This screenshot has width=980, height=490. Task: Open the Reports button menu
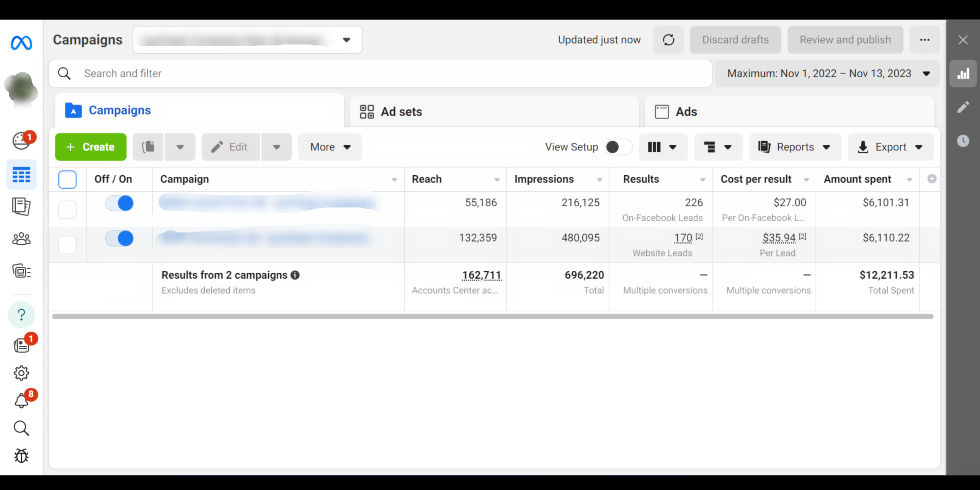(795, 147)
